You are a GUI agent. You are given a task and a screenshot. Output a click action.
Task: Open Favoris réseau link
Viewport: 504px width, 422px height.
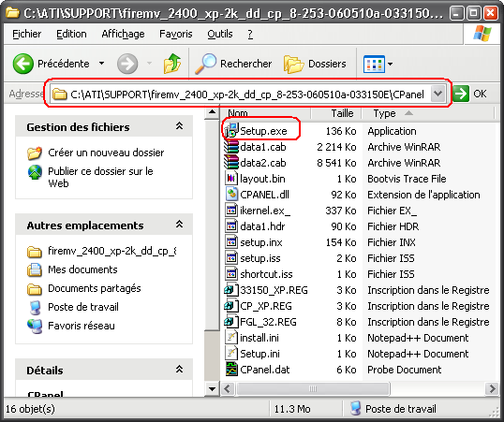click(81, 326)
